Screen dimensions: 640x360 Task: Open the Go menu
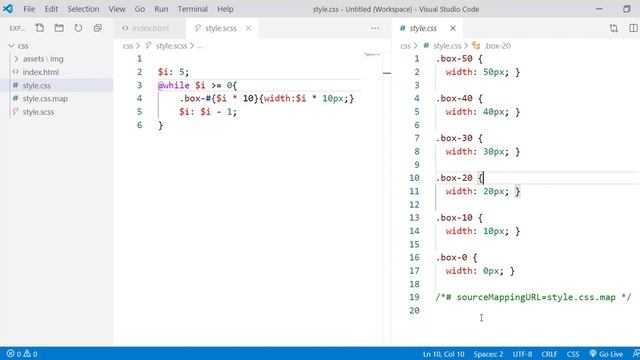(x=140, y=9)
